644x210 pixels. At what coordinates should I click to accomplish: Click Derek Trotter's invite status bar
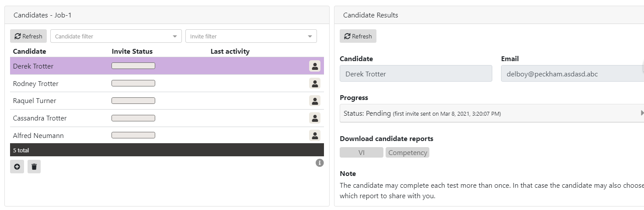coord(133,66)
